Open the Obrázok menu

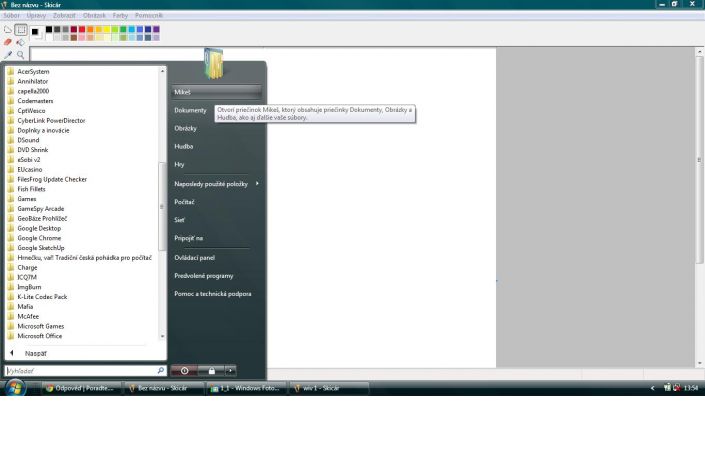click(94, 15)
